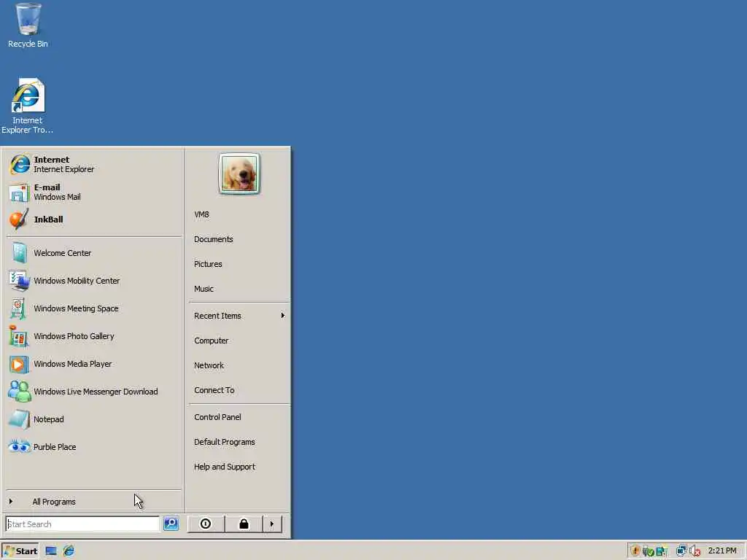Launch Windows Meeting Space
The height and width of the screenshot is (560, 747).
(x=94, y=308)
